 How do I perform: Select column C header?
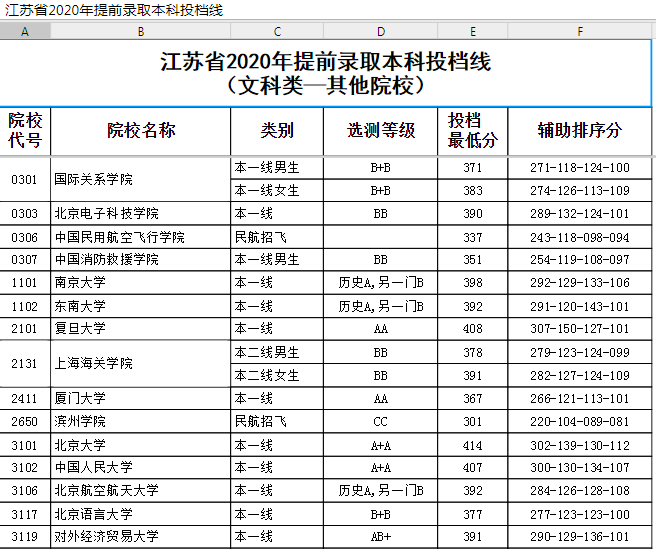click(x=277, y=31)
